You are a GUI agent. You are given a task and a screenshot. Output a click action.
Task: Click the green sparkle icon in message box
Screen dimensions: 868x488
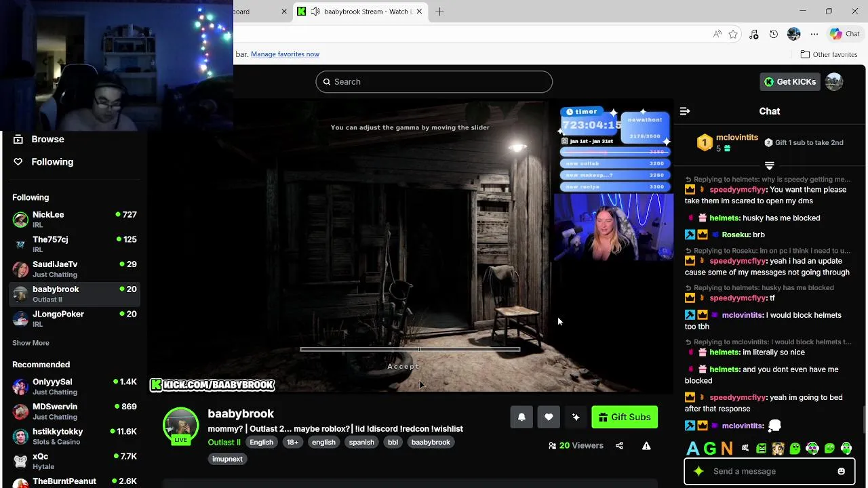[x=699, y=472]
